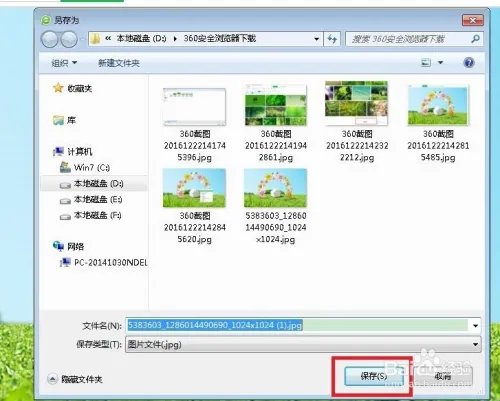Open the help question mark icon
The height and width of the screenshot is (401, 500).
pos(469,62)
